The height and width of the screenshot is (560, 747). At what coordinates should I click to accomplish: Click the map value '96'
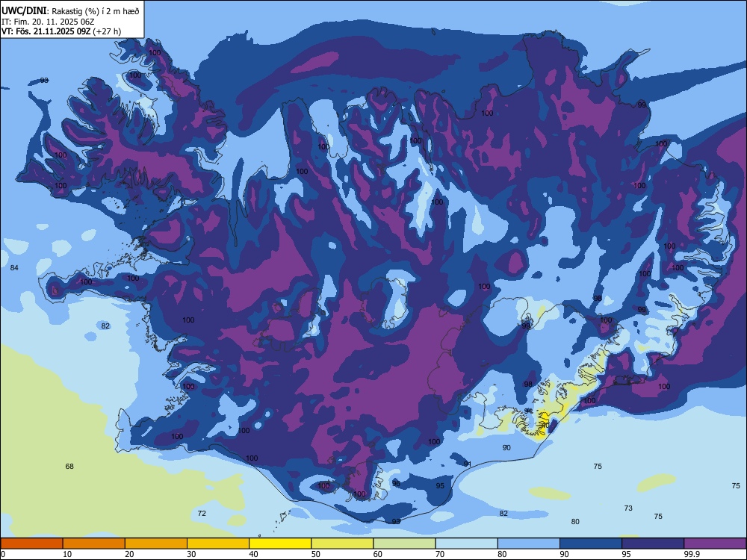(x=396, y=483)
